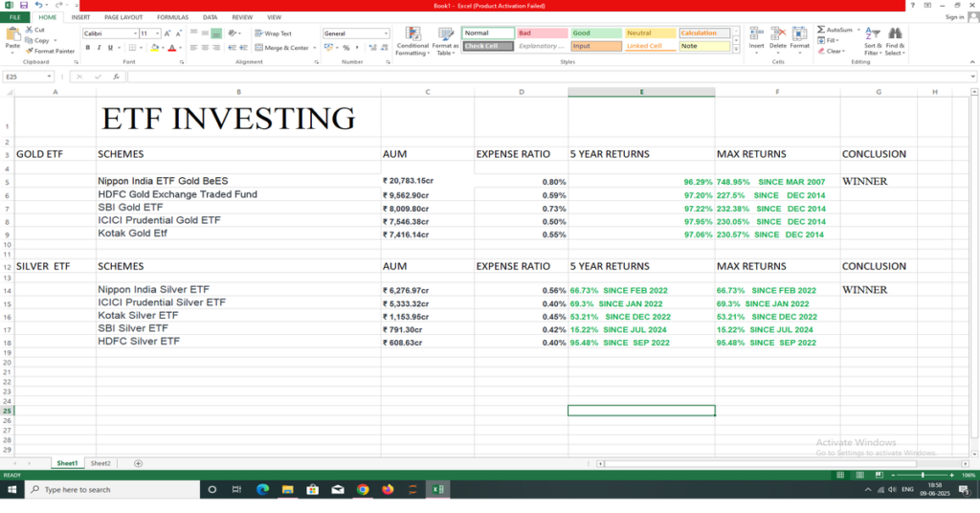The image size is (980, 513).
Task: Click the Format cells icon
Action: [x=799, y=34]
